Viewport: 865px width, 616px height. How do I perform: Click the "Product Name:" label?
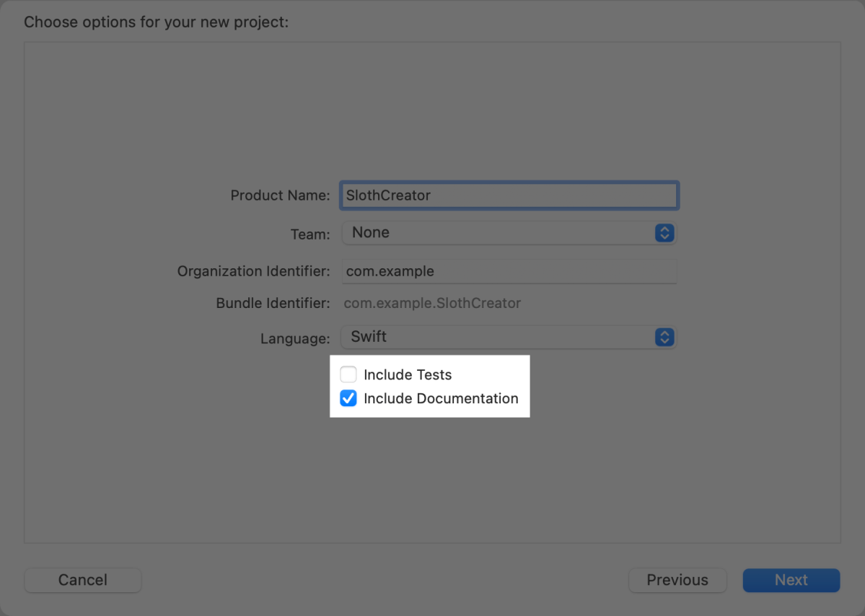[280, 195]
